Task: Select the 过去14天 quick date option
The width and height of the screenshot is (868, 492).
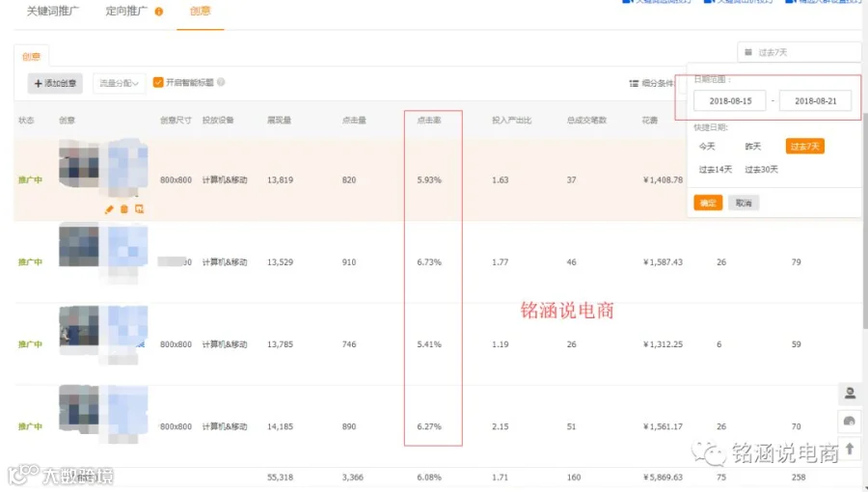Action: [x=716, y=170]
